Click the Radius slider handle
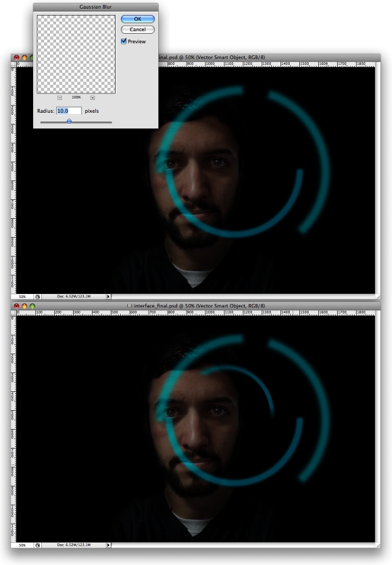This screenshot has height=565, width=392. click(x=69, y=122)
